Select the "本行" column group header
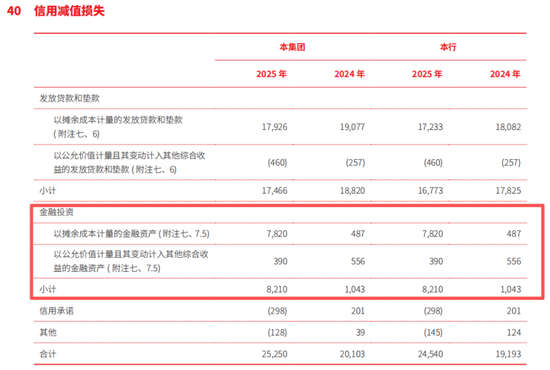550x370 pixels. [448, 47]
